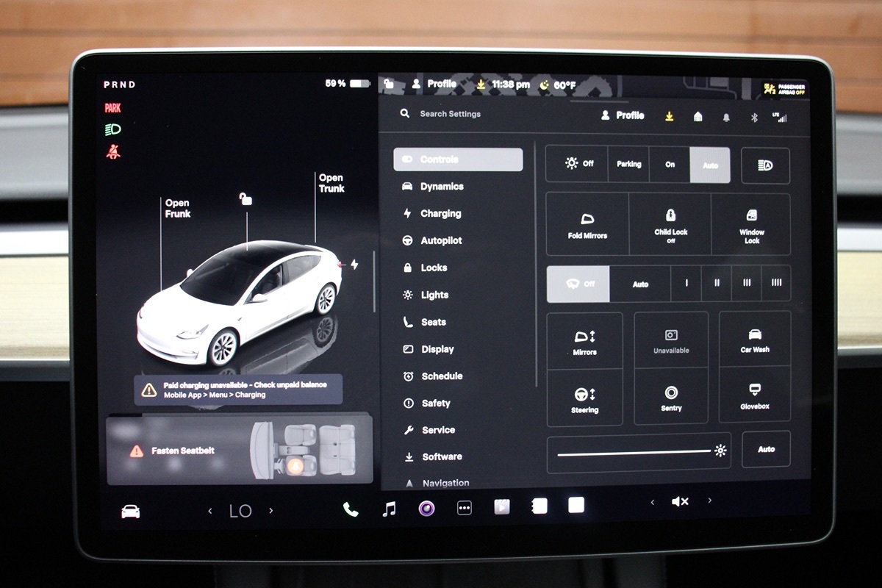Open the all apps three-dots icon

point(464,508)
